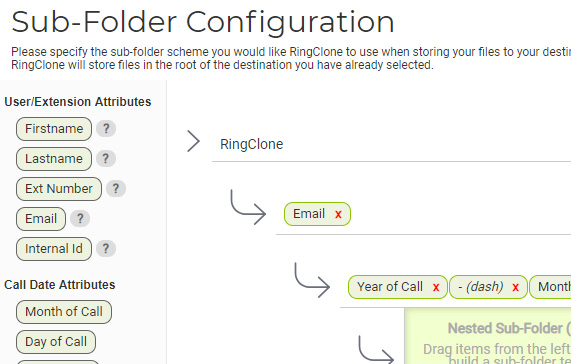Click the question mark beside Ext Number

(x=116, y=189)
